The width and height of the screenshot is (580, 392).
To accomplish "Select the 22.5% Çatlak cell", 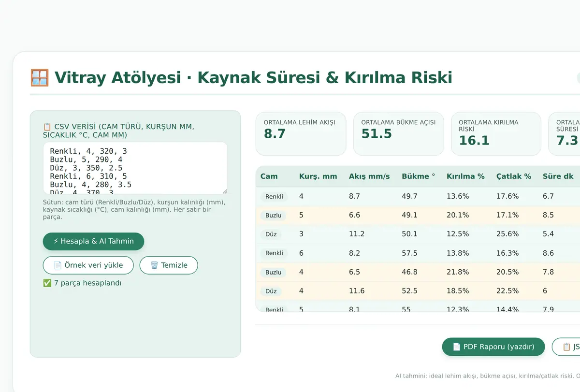I will [x=507, y=291].
